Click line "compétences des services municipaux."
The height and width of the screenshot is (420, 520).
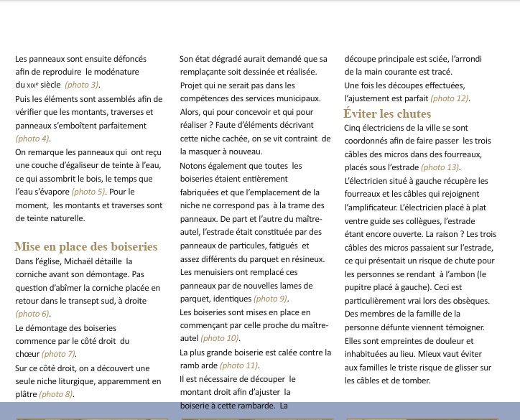(251, 98)
